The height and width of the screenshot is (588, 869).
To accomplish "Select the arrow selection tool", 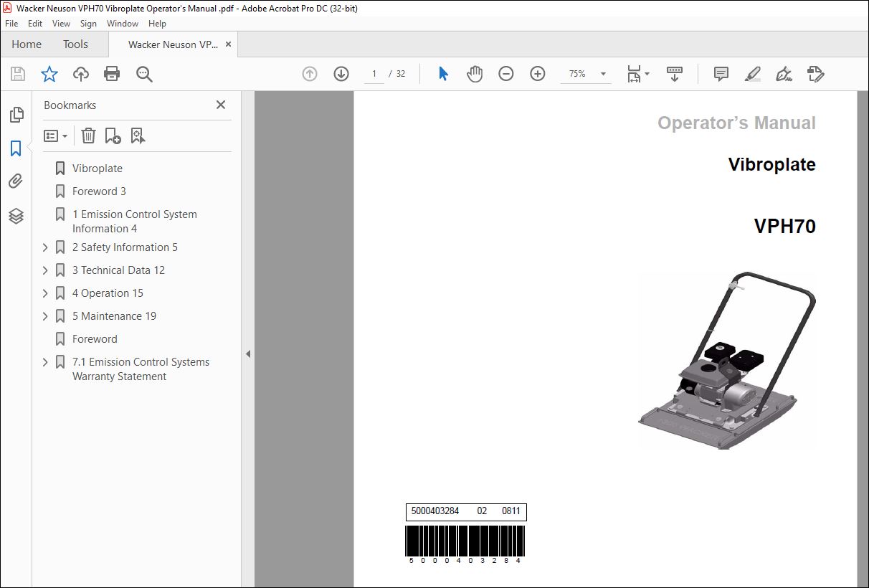I will [443, 74].
